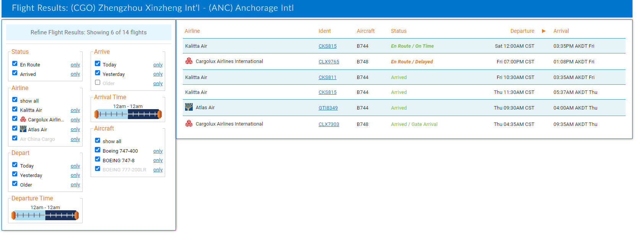The width and height of the screenshot is (644, 237).
Task: Show only Cargolux Airlines flights
Action: coord(75,120)
